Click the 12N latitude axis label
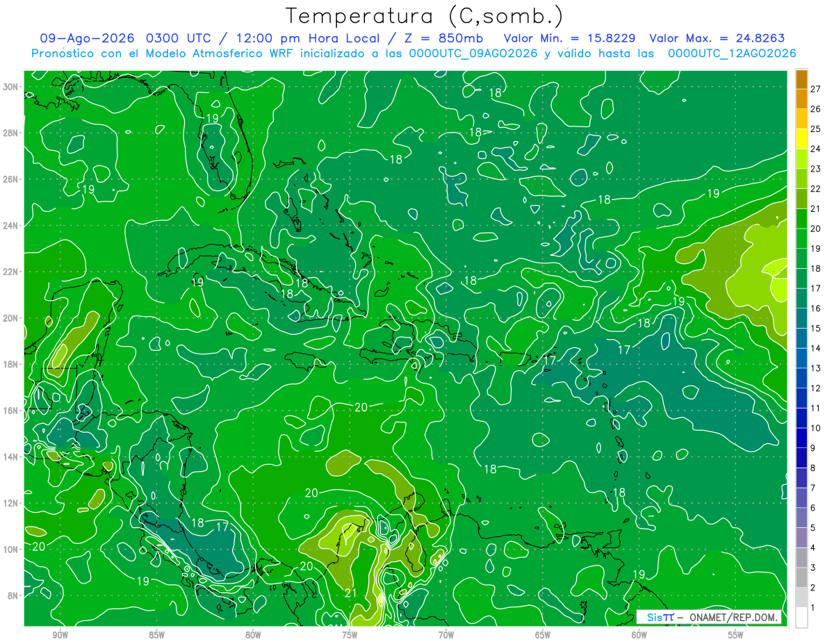The width and height of the screenshot is (834, 644). [10, 503]
